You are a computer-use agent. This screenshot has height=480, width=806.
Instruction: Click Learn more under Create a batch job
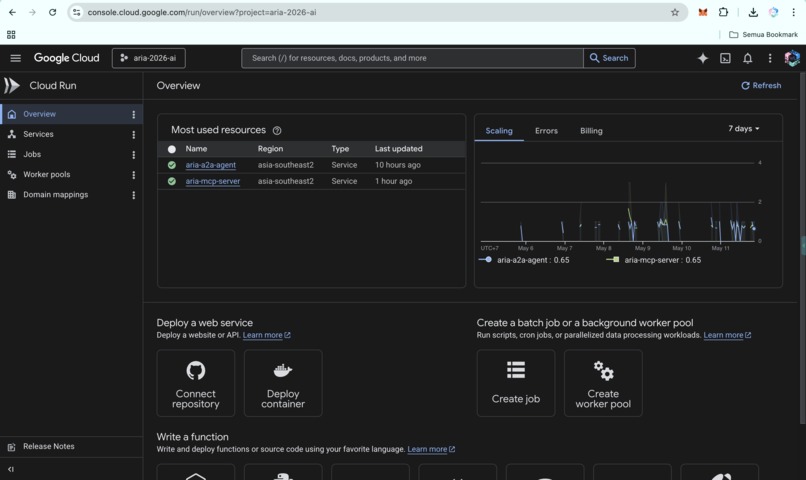(x=727, y=335)
